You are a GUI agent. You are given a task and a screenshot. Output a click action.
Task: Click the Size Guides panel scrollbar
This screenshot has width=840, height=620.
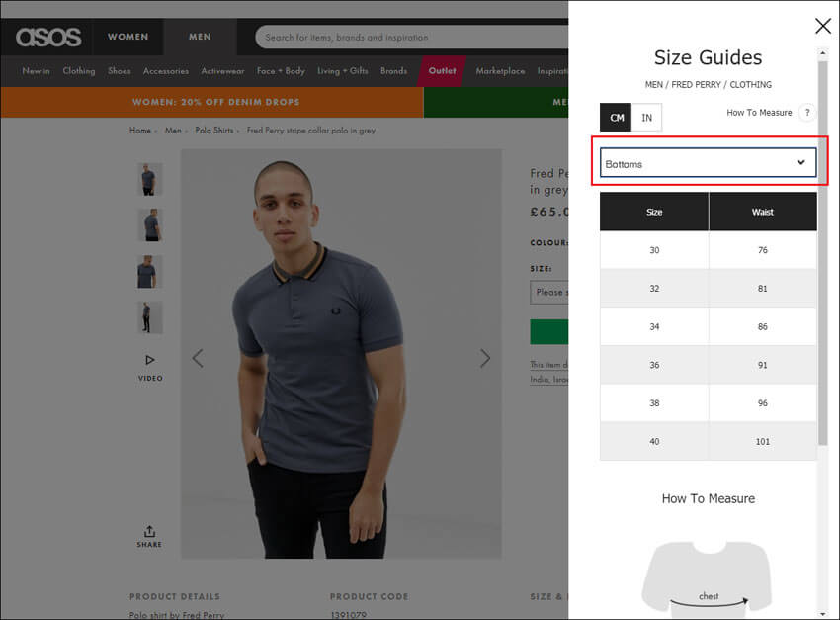(x=823, y=254)
